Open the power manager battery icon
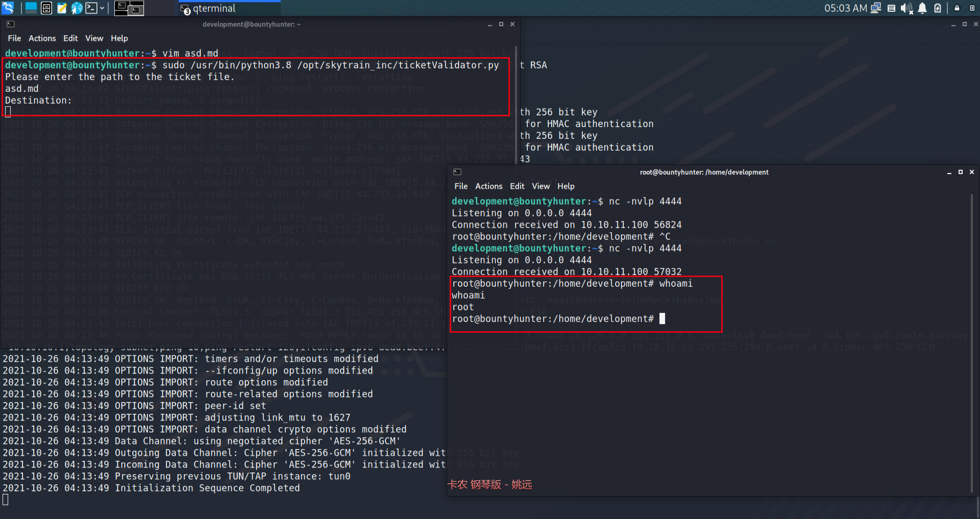Screen dimensions: 980x519 938,8
